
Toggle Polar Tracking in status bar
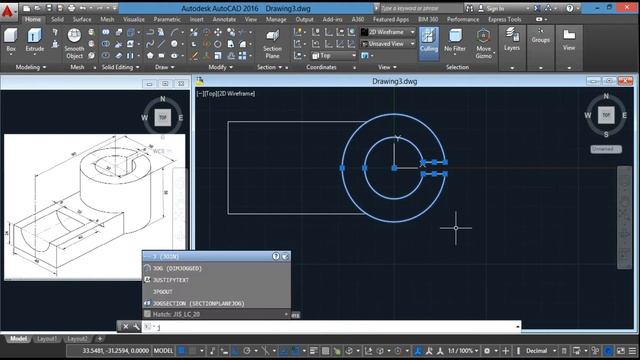(x=247, y=351)
